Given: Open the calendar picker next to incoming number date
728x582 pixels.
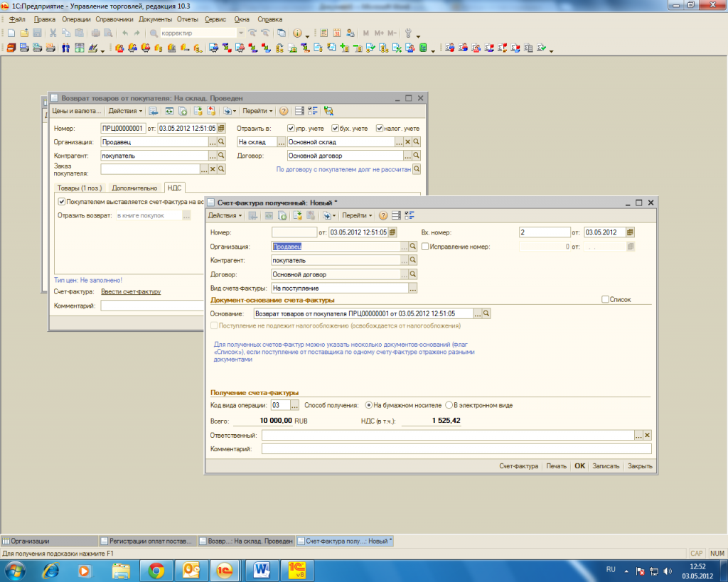Looking at the screenshot, I should (x=630, y=232).
